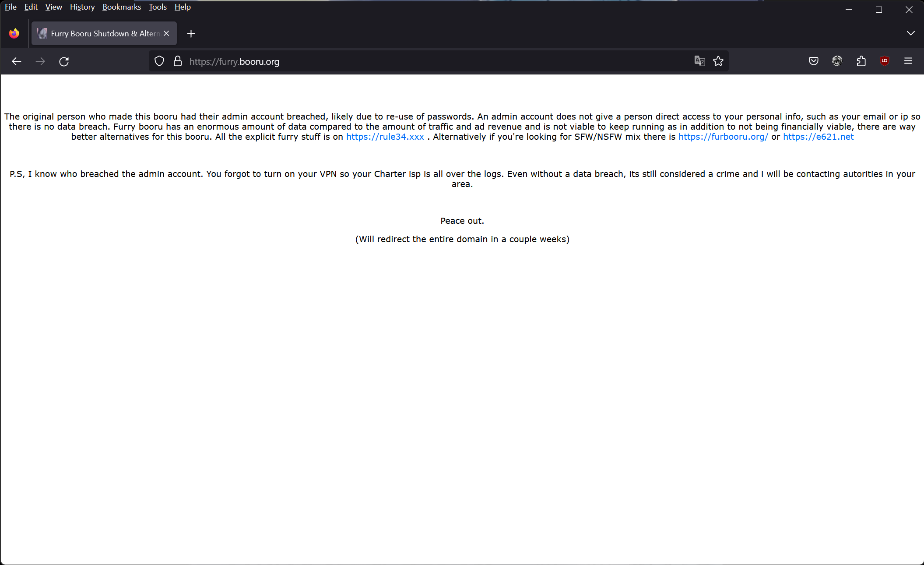The width and height of the screenshot is (924, 565).
Task: Close the Furry Booru Shutdown tab
Action: tap(166, 33)
